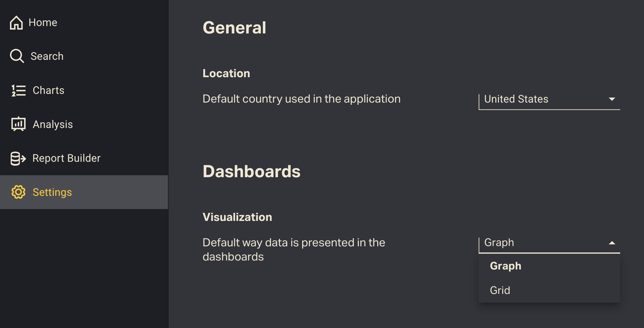
Task: Click the Charts numbered-list icon
Action: (x=18, y=90)
